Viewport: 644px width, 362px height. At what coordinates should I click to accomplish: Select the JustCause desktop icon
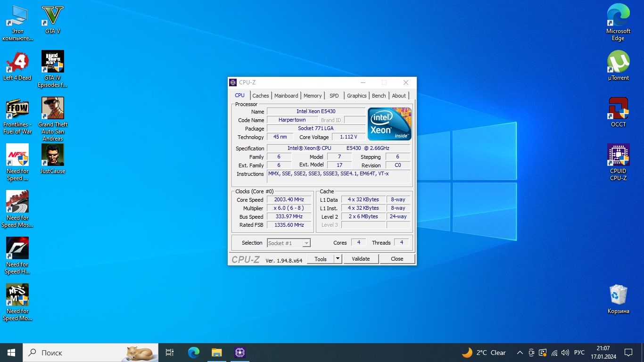[x=52, y=159]
